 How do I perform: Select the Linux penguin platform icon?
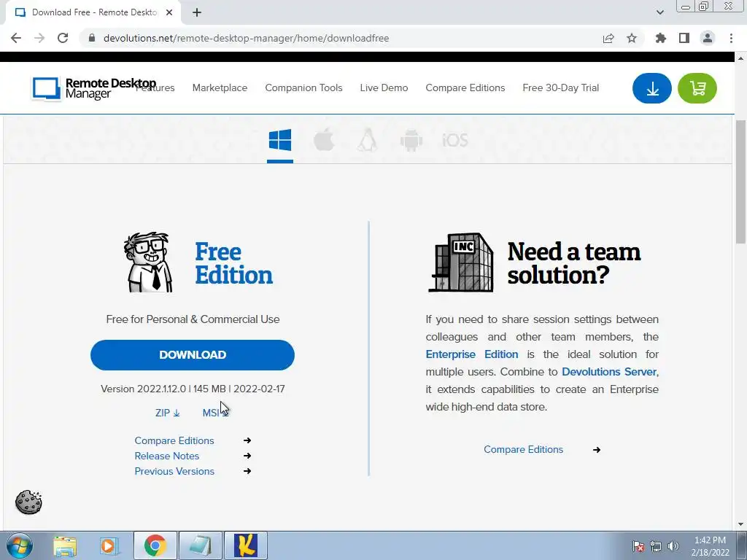click(368, 140)
